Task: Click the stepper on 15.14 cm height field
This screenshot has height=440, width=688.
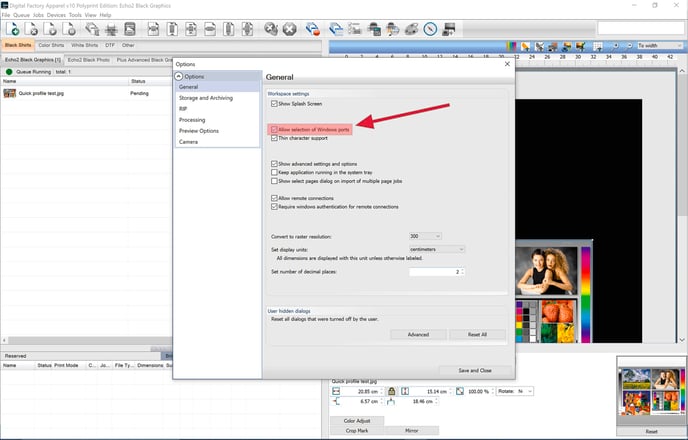Action: pos(450,391)
